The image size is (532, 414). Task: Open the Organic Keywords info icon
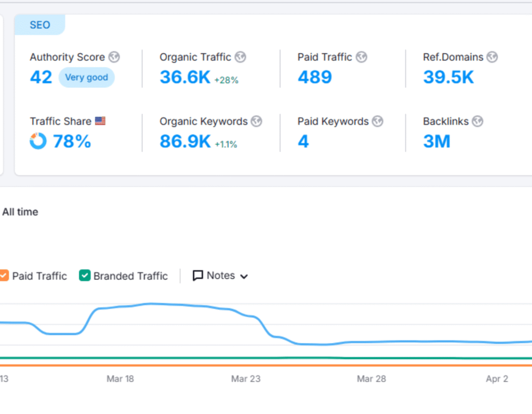pos(256,121)
